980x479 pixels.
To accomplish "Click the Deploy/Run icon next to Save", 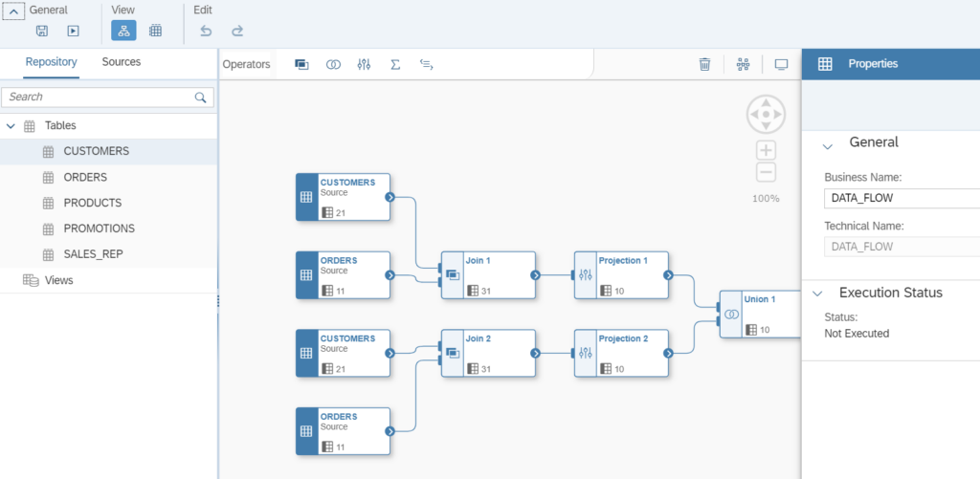I will [73, 31].
